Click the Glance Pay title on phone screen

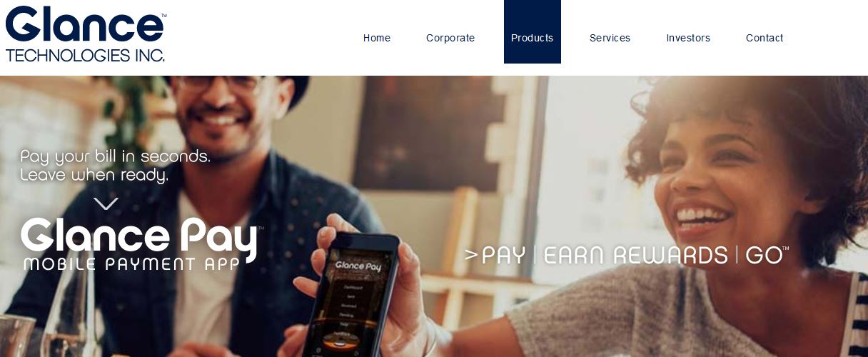pyautogui.click(x=358, y=266)
